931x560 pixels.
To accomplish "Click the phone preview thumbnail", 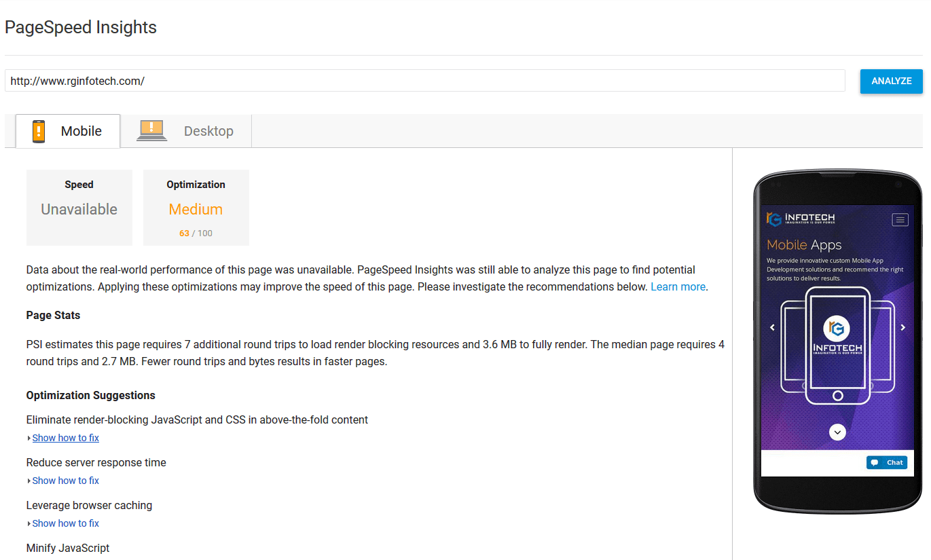I will pos(837,341).
